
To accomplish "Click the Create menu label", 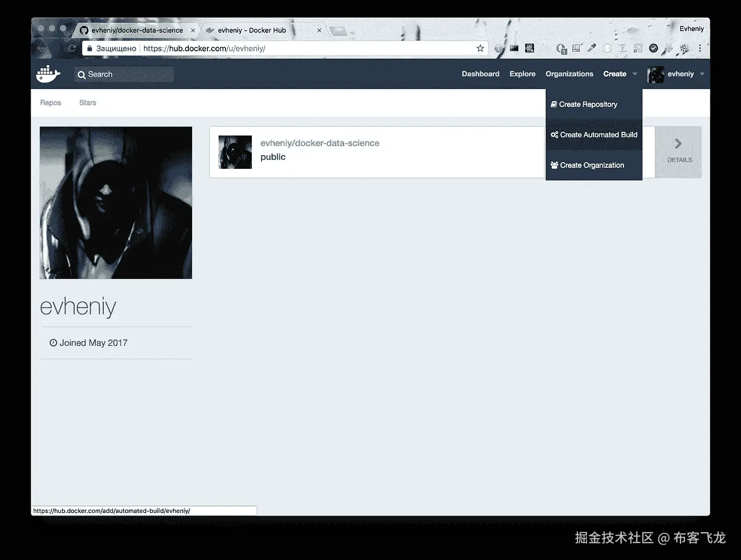I will (x=615, y=74).
